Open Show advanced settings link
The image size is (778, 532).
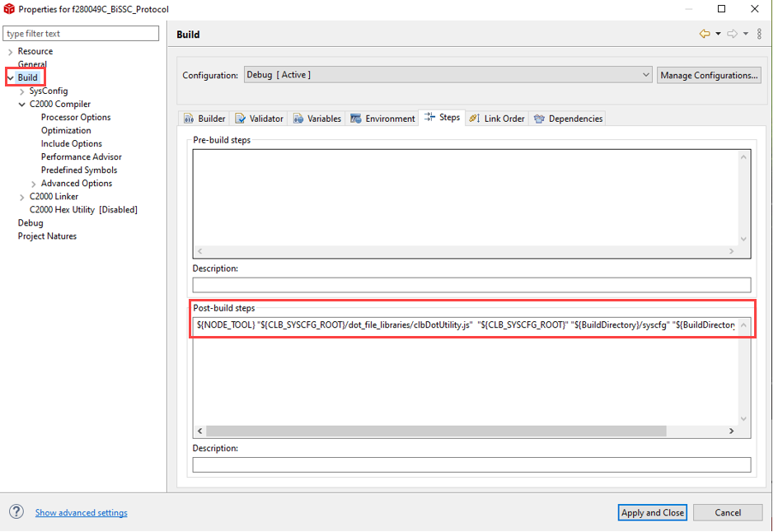(81, 512)
